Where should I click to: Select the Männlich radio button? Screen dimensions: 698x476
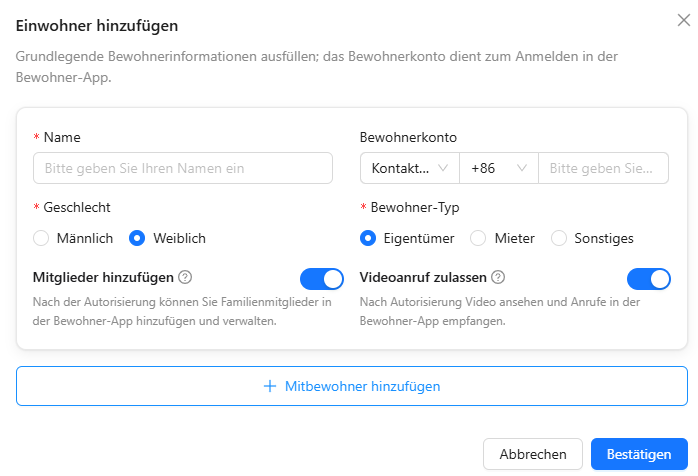pyautogui.click(x=41, y=238)
